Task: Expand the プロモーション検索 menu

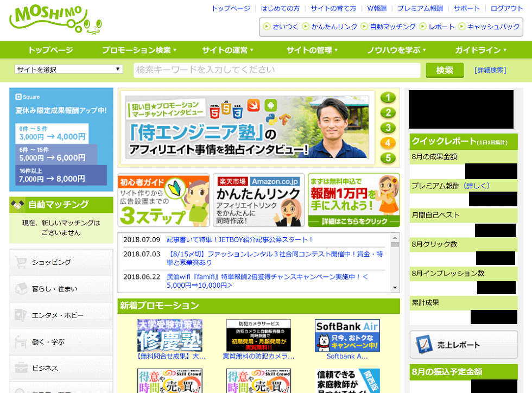Action: click(x=140, y=50)
